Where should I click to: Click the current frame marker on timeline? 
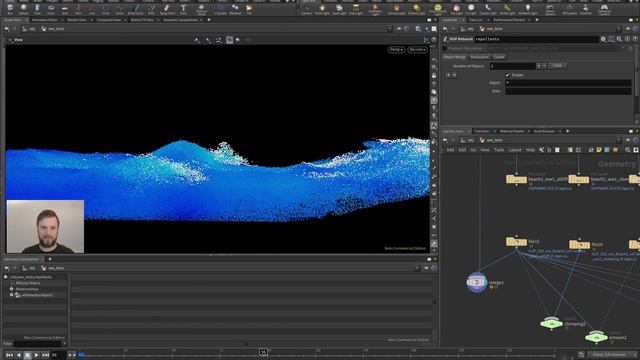(x=264, y=351)
